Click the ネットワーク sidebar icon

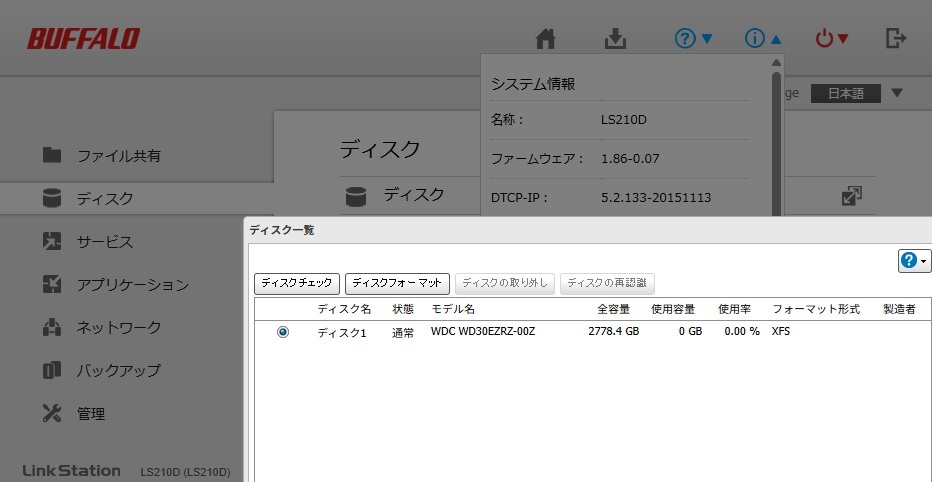(x=53, y=328)
